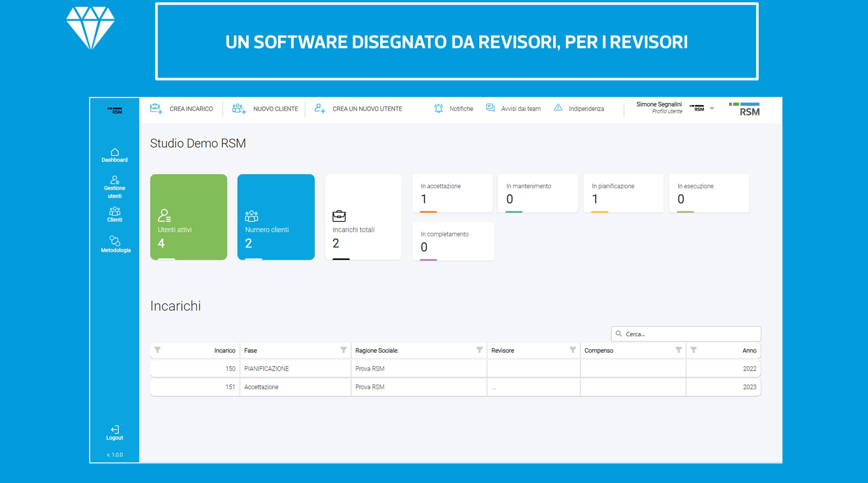The image size is (868, 483).
Task: Open the Fase column filter
Action: 343,350
